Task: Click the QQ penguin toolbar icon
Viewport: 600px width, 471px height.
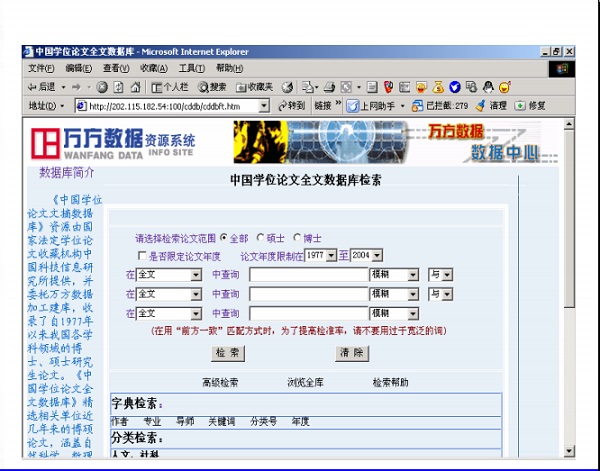Action: point(488,87)
